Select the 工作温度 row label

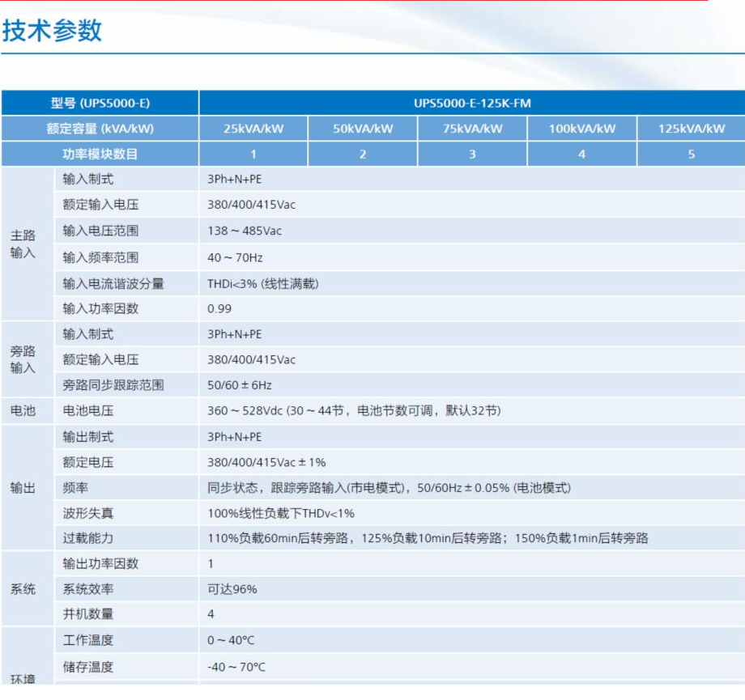(88, 640)
